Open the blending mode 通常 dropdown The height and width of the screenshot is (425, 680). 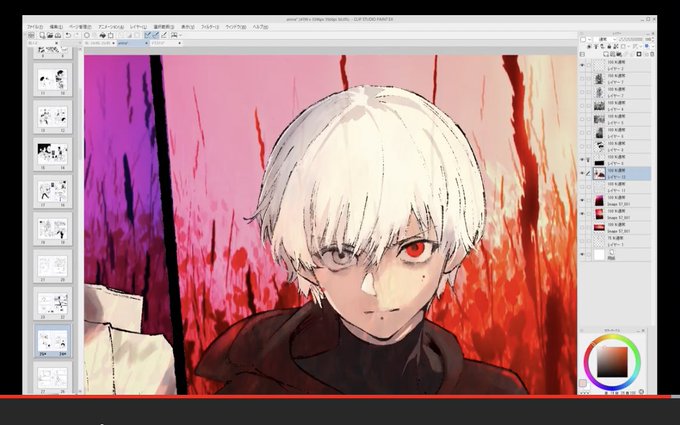[x=605, y=39]
